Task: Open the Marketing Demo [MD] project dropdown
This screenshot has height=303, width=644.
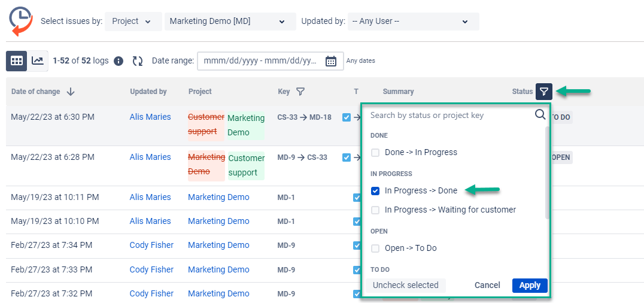Action: click(230, 21)
